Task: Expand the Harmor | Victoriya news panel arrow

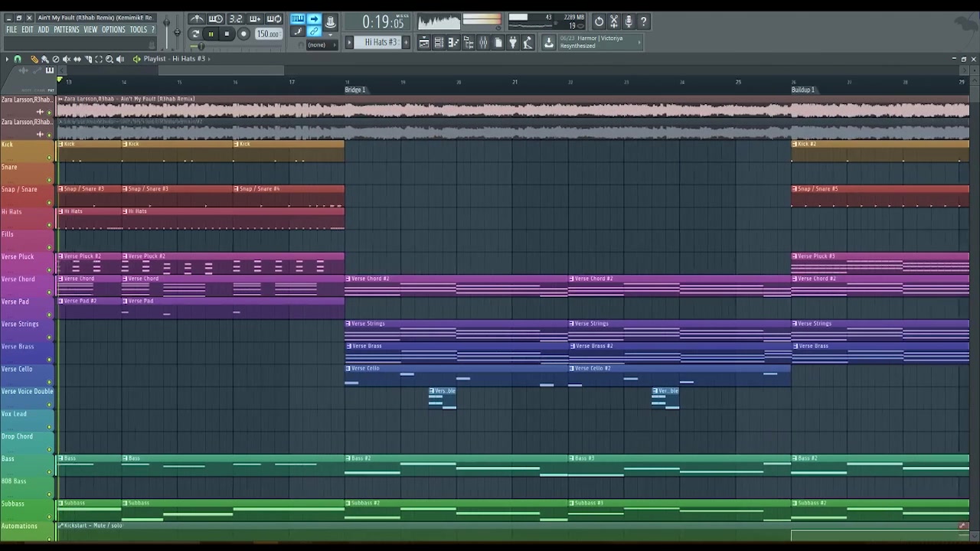Action: pos(639,42)
